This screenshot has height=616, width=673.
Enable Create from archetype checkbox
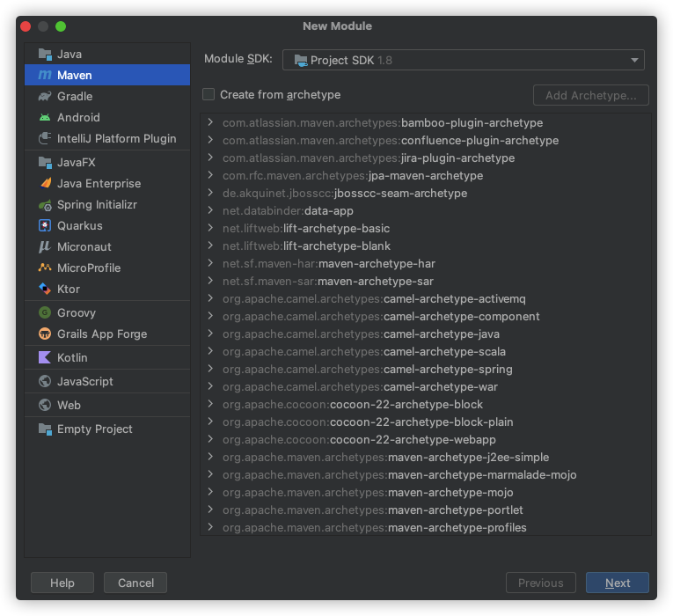(x=208, y=94)
